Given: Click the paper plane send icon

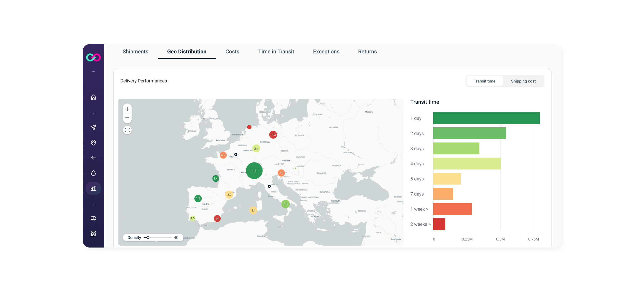Looking at the screenshot, I should (93, 127).
